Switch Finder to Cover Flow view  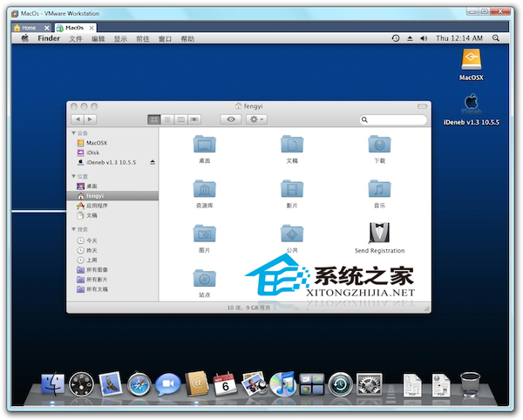point(194,119)
